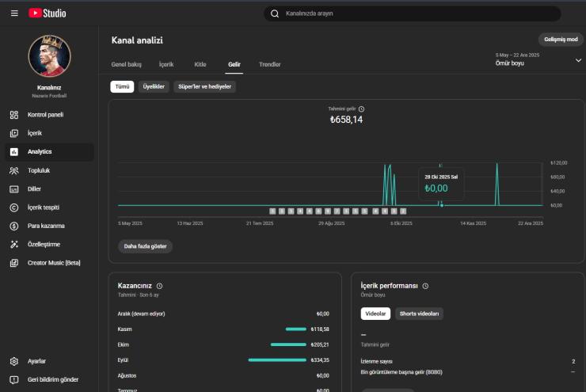The width and height of the screenshot is (586, 392).
Task: Open Diller languages icon
Action: 14,189
